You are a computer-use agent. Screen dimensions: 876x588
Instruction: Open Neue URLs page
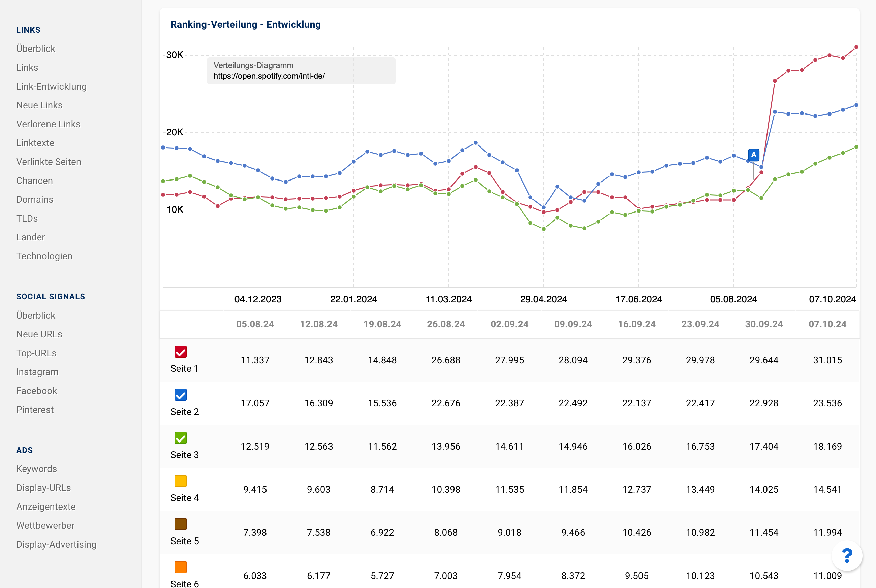(x=39, y=334)
